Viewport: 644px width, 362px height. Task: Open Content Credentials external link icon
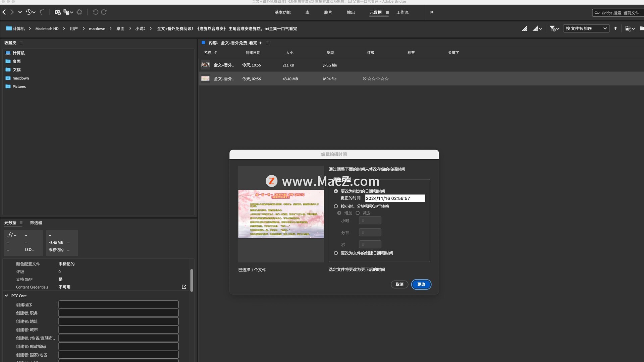pyautogui.click(x=184, y=287)
